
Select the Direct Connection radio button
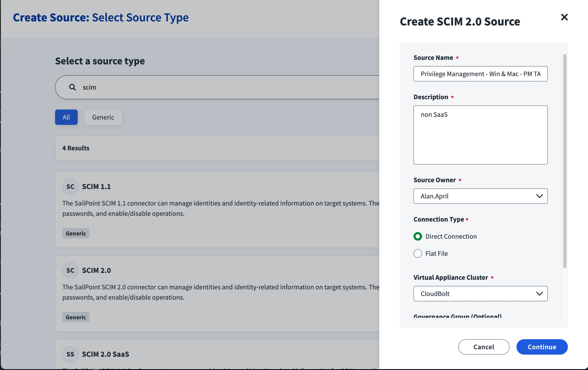click(418, 236)
